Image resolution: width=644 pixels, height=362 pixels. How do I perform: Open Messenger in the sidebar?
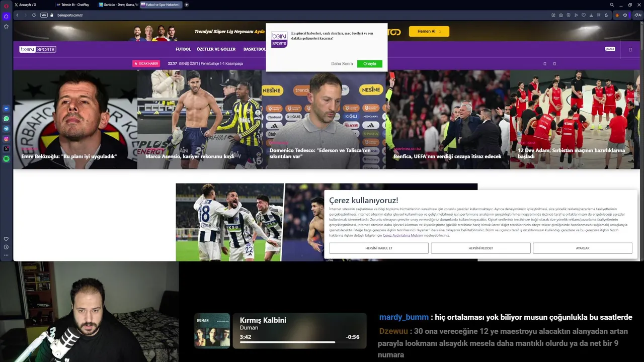[x=6, y=109]
